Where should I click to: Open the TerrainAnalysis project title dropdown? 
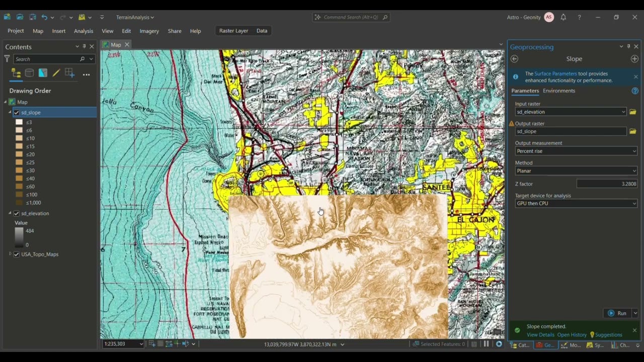pyautogui.click(x=135, y=17)
